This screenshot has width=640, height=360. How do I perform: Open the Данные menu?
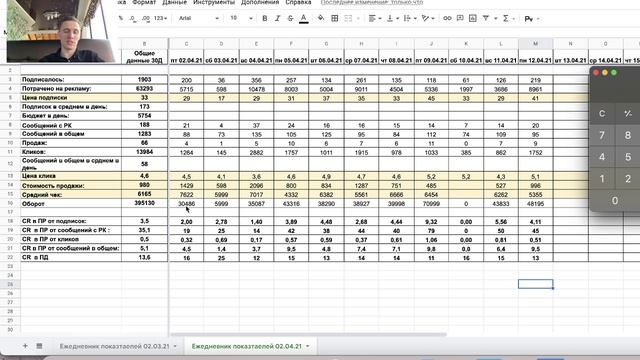coord(174,2)
